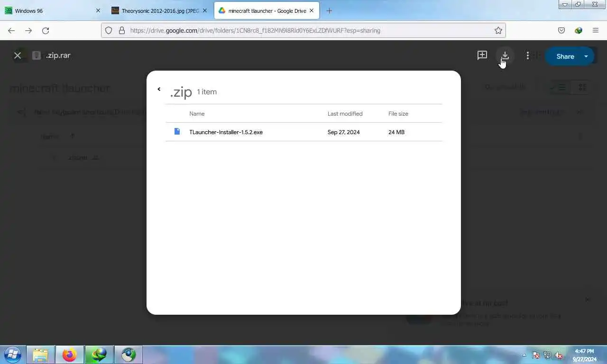The width and height of the screenshot is (607, 364).
Task: Add a comment using the plus-box icon
Action: 482,55
